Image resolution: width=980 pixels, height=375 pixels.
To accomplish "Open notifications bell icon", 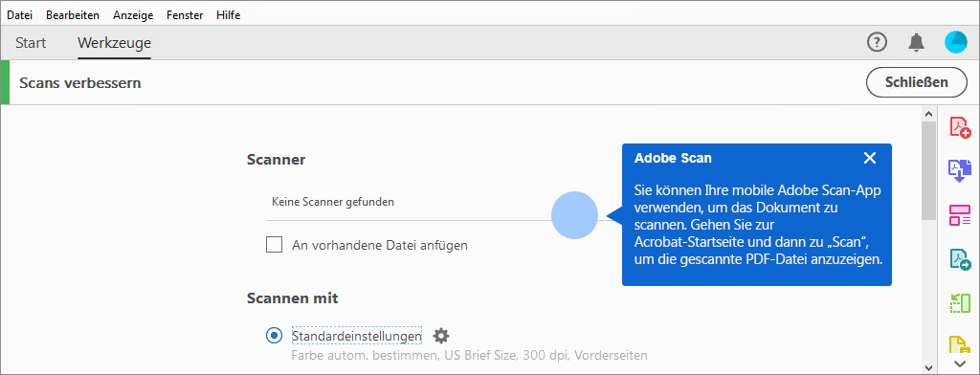I will tap(916, 42).
